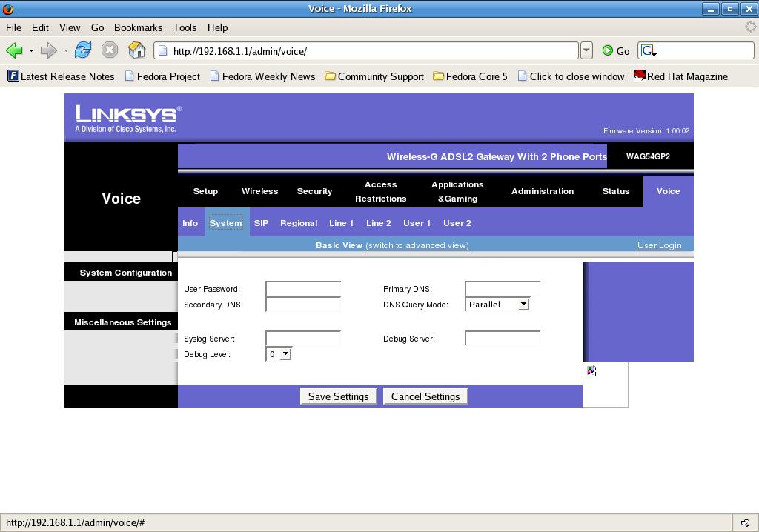Click the Stop loading icon
Screen dimensions: 759x532
109,50
